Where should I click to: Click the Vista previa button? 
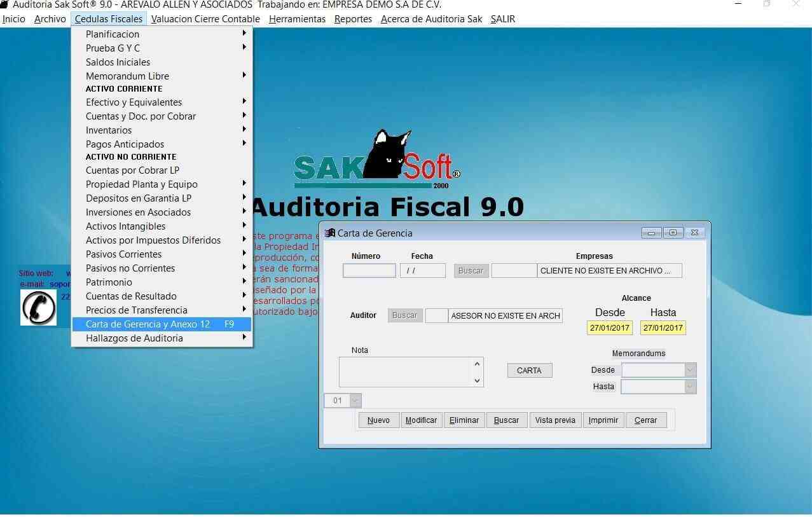(x=555, y=420)
